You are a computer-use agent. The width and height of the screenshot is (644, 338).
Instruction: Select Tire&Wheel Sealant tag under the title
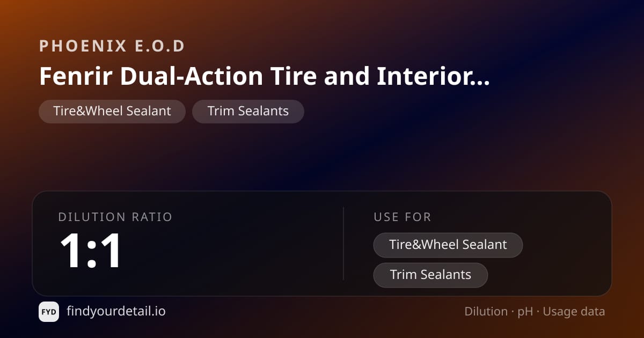click(x=112, y=111)
